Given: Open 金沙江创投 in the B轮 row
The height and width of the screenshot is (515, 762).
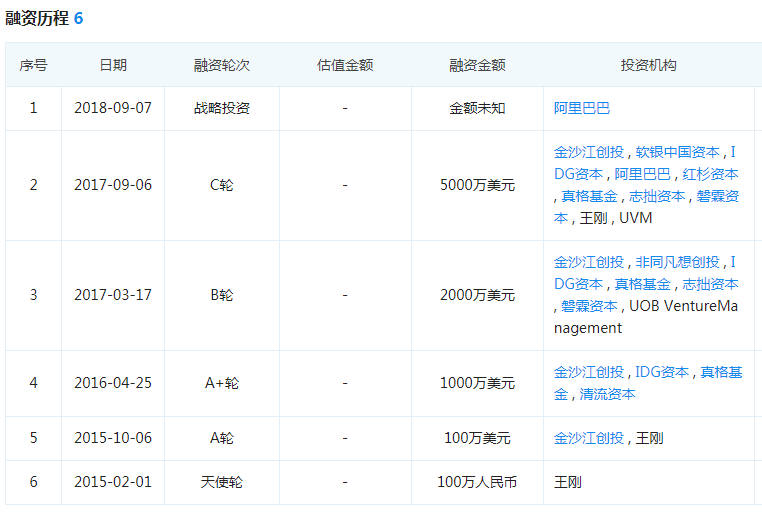Looking at the screenshot, I should [589, 262].
